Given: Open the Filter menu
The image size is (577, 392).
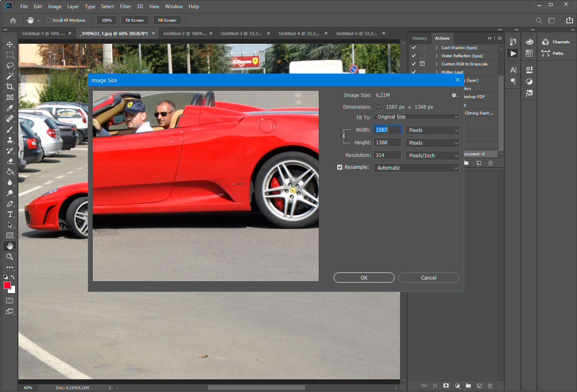Looking at the screenshot, I should tap(125, 6).
